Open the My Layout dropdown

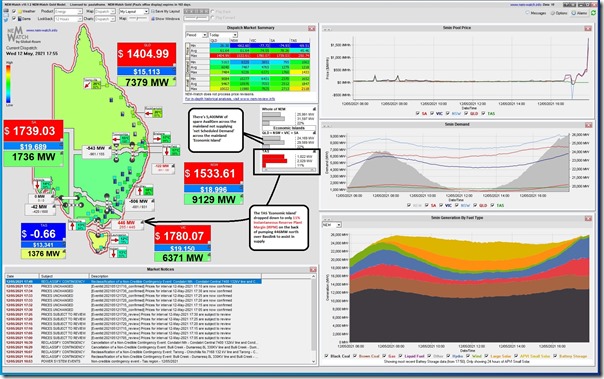pyautogui.click(x=134, y=12)
